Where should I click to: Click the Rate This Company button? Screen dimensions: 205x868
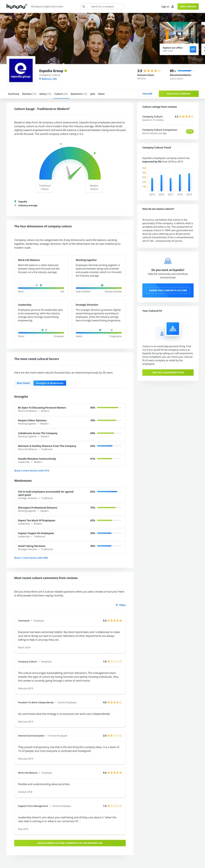[179, 94]
